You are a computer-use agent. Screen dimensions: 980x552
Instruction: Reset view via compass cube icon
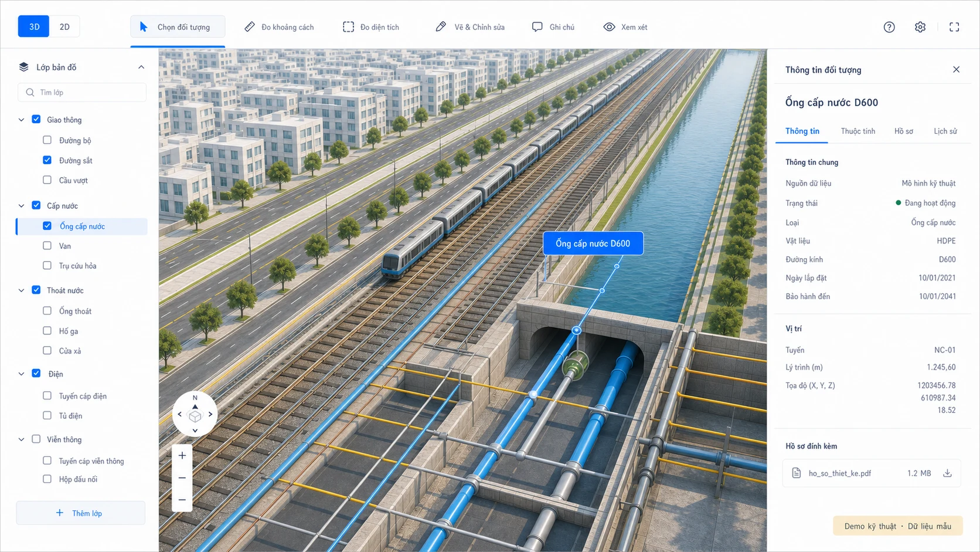[x=195, y=416]
